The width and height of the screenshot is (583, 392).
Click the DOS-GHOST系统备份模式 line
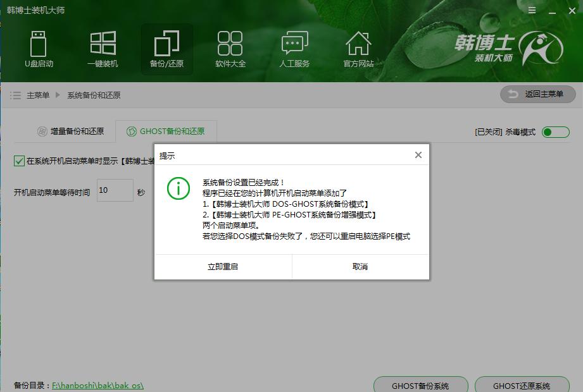(285, 204)
